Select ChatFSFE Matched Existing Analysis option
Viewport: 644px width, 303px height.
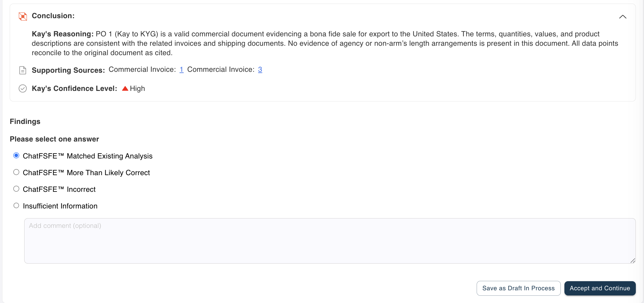coord(16,156)
